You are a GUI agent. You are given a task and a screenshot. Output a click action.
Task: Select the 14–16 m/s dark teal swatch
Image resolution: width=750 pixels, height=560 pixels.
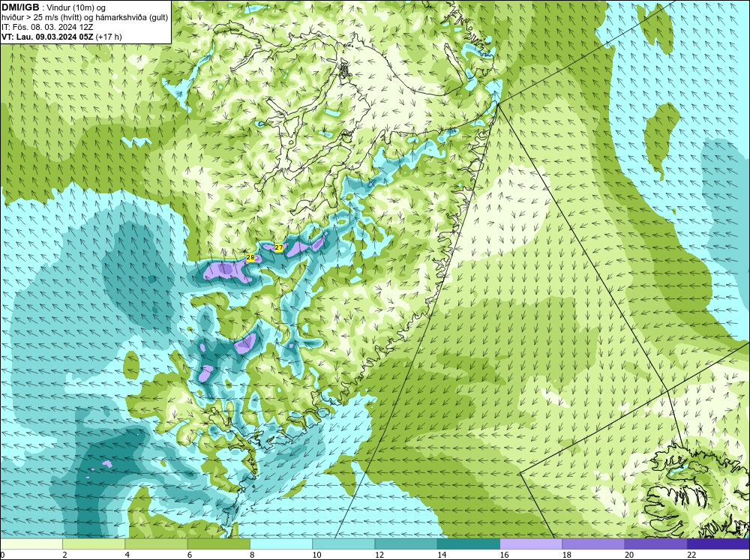point(469,544)
